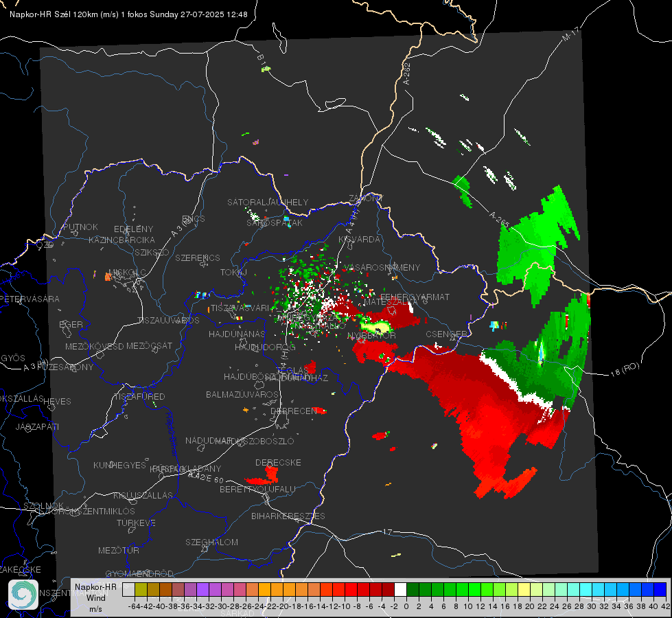Click the TOKAJ city label
The image size is (672, 618).
pos(233,273)
